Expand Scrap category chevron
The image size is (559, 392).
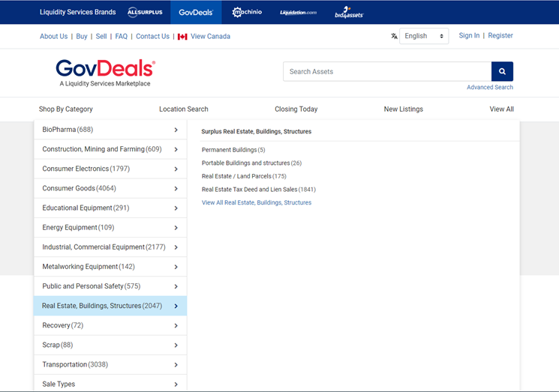click(176, 346)
